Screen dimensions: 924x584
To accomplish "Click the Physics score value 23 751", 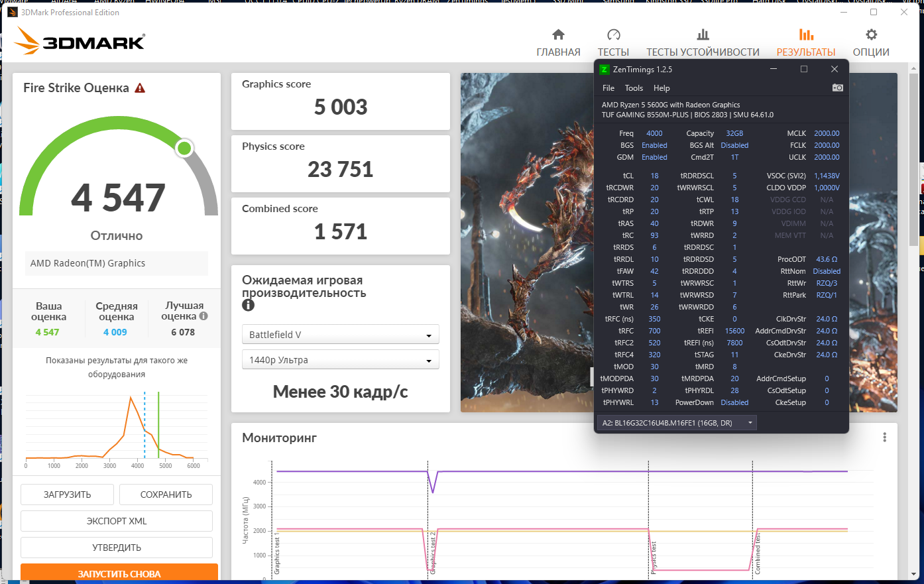I will point(341,169).
